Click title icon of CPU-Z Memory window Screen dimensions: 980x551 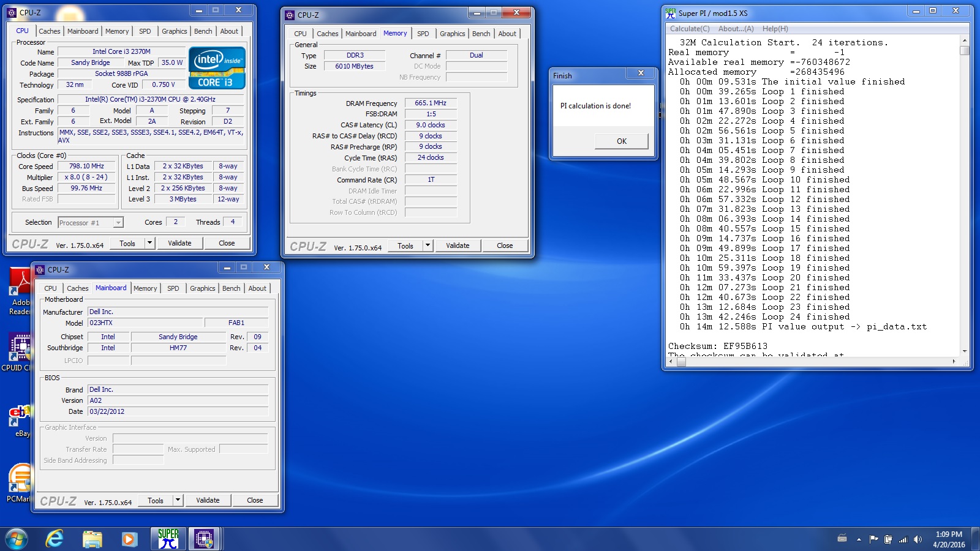(x=290, y=15)
